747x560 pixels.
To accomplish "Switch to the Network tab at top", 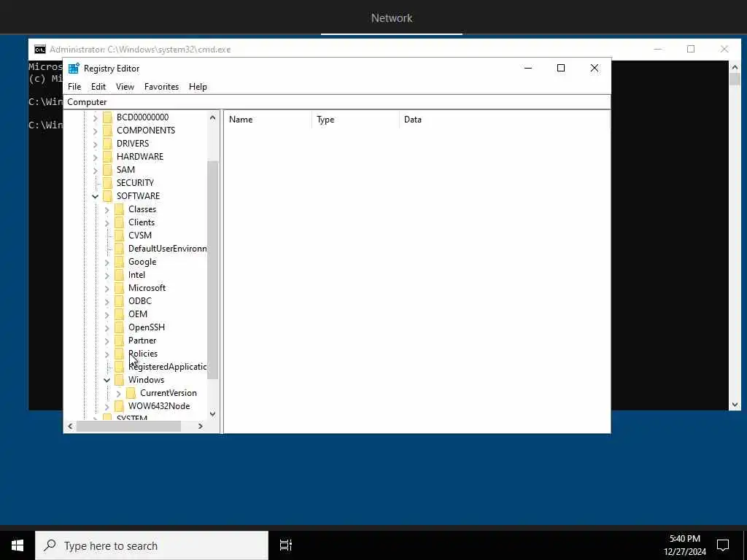I will tap(392, 17).
